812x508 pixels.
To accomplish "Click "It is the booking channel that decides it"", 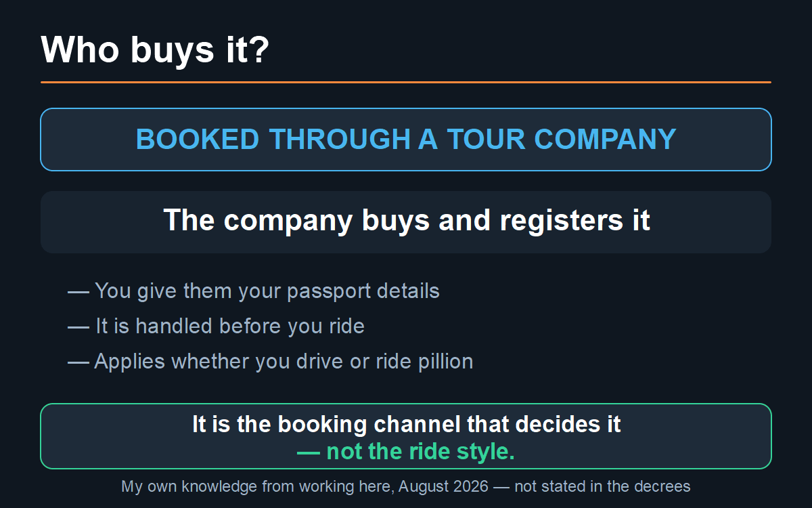I will click(x=407, y=424).
